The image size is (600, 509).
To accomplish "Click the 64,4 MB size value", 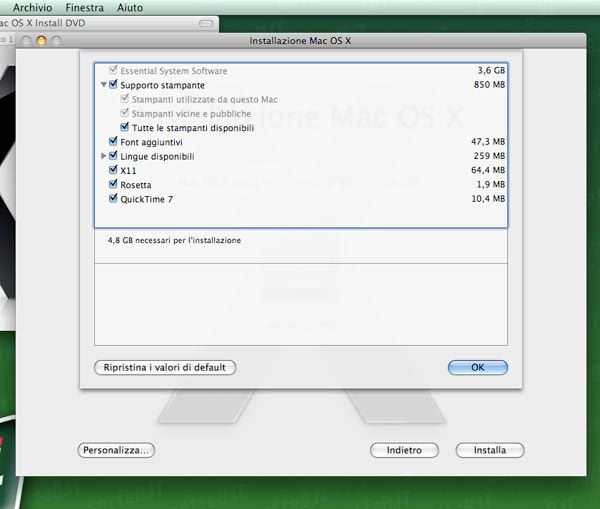I will [x=488, y=170].
